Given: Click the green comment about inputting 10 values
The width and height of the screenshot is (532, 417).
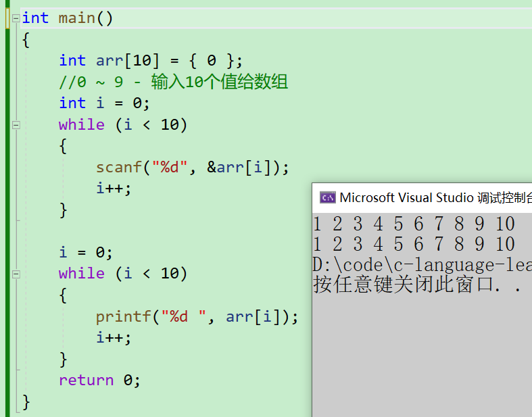Looking at the screenshot, I should point(173,82).
